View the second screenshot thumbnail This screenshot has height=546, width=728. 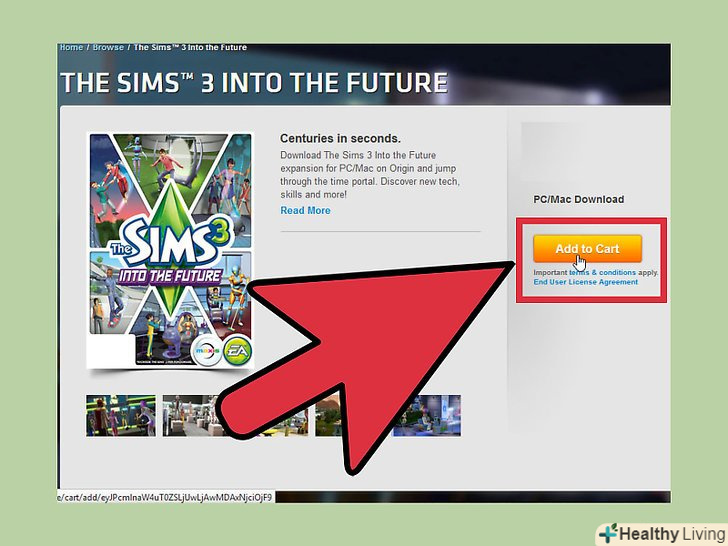(191, 416)
